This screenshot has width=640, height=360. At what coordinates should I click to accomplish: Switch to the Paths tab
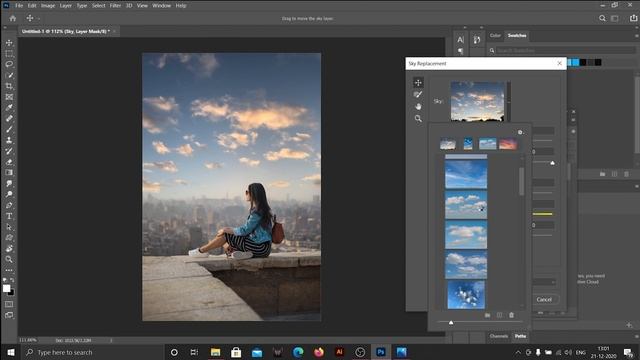tap(520, 336)
